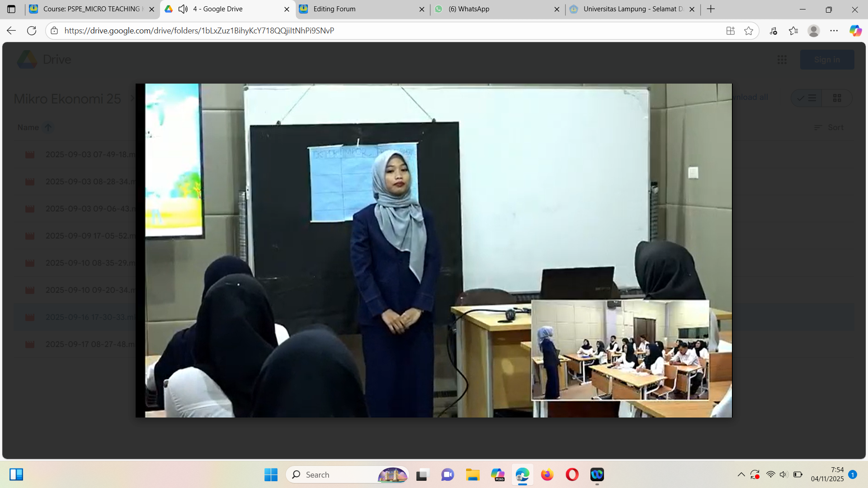Click the Google Drive logo icon
This screenshot has height=488, width=868.
[27, 60]
